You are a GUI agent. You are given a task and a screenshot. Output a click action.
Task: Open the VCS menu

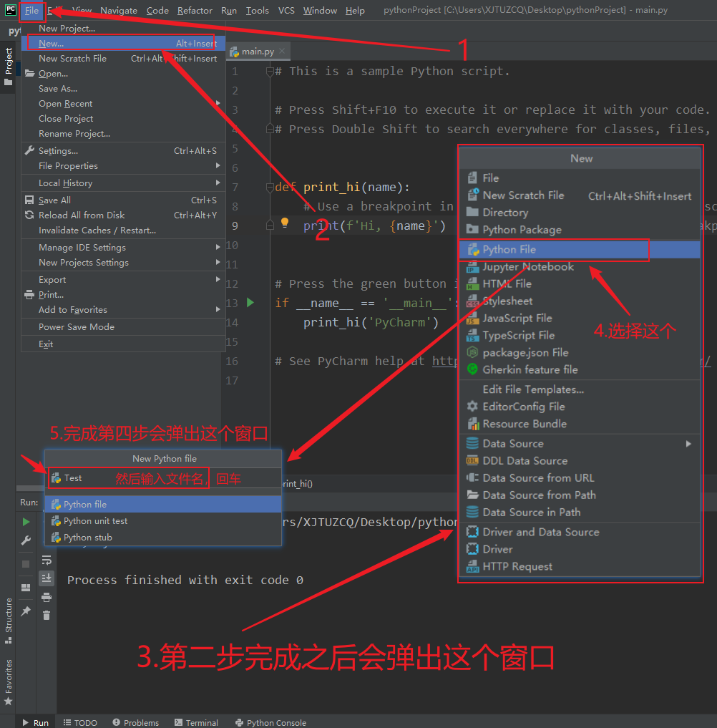pos(286,10)
